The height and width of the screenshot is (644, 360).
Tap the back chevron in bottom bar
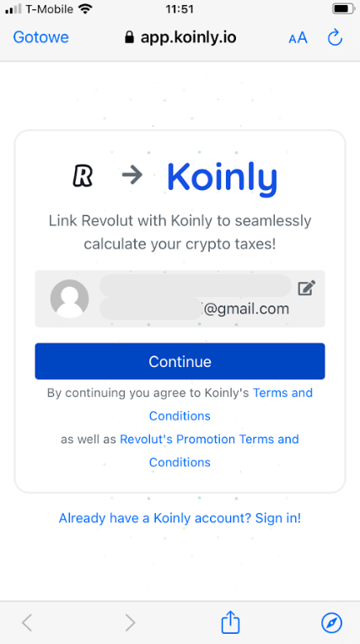pyautogui.click(x=27, y=623)
